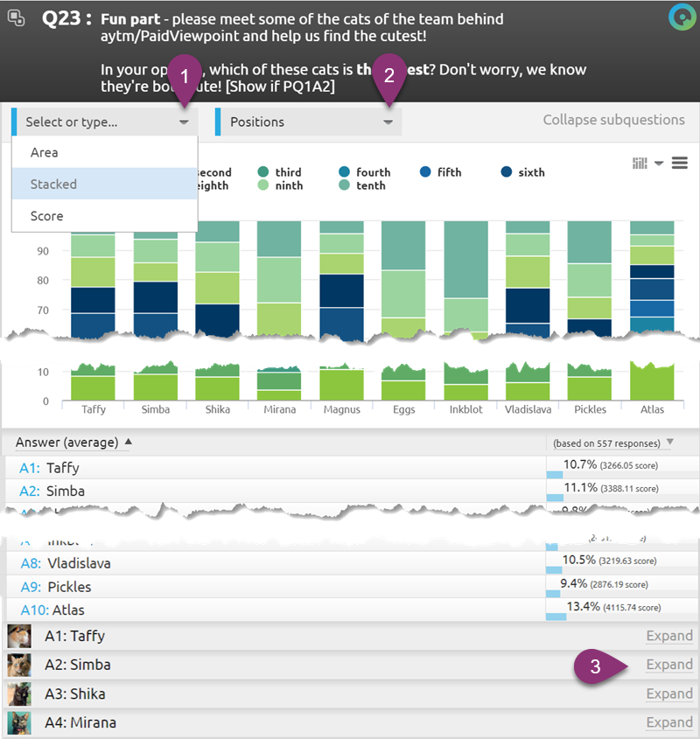Toggle the tenth legend series
Viewport: 700px width, 739px height.
click(362, 185)
